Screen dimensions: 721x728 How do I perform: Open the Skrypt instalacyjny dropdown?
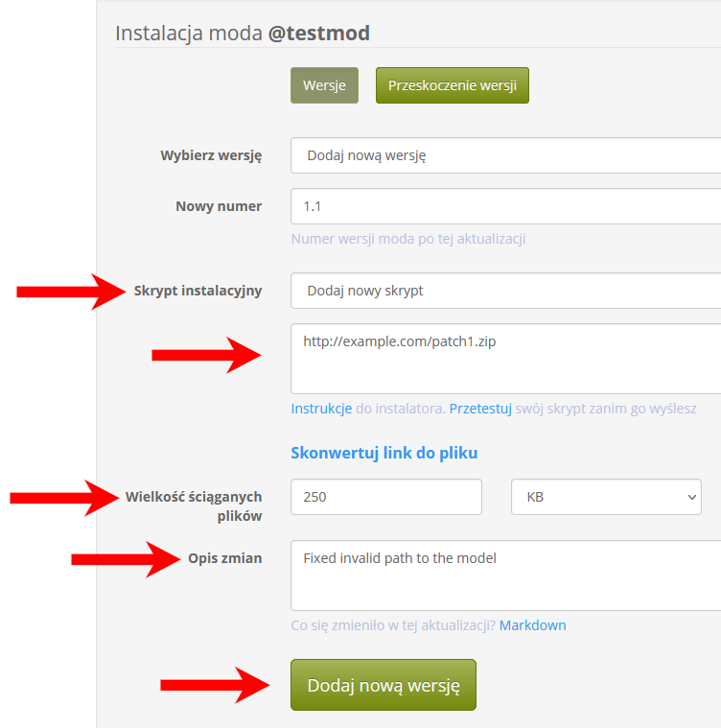505,291
